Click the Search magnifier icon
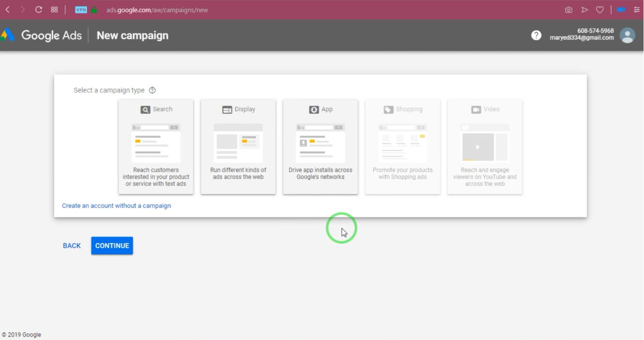The width and height of the screenshot is (644, 340). tap(145, 110)
